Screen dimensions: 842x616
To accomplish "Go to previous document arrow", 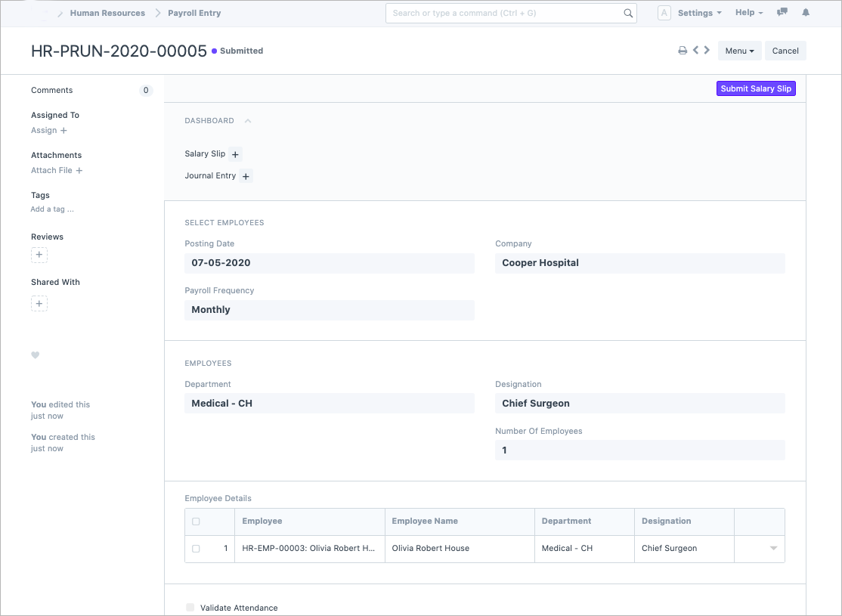I will pyautogui.click(x=695, y=51).
